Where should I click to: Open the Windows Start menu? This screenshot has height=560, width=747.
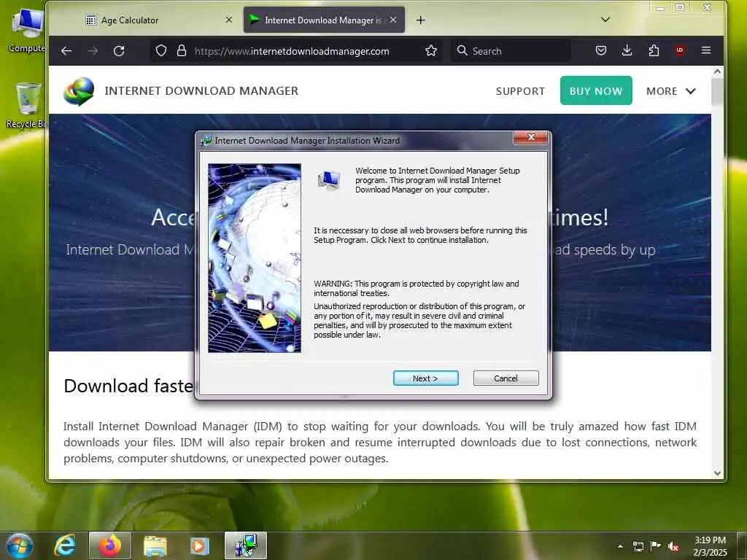(x=20, y=545)
